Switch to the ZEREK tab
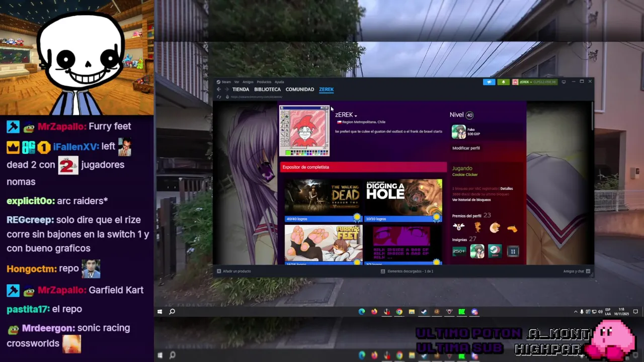This screenshot has height=362, width=644. 326,89
